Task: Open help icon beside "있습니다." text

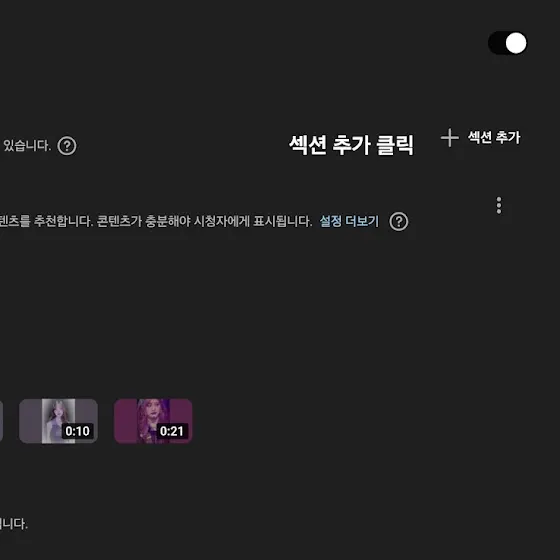Action: click(x=67, y=146)
